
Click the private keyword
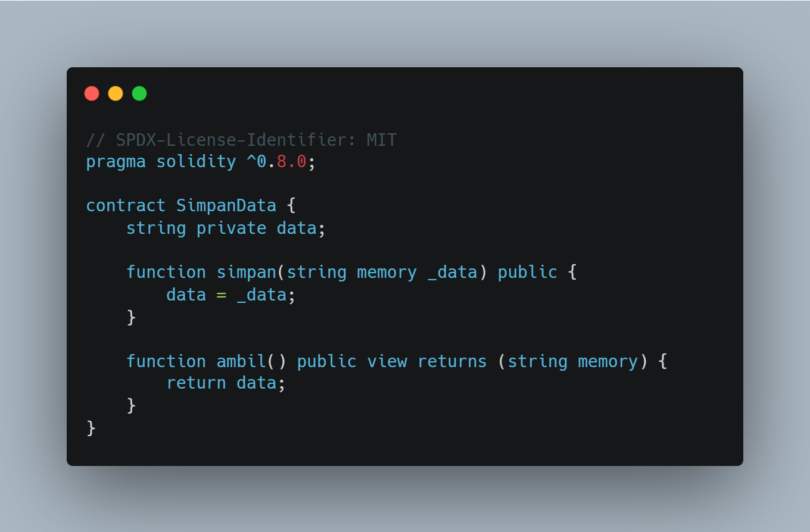[231, 228]
